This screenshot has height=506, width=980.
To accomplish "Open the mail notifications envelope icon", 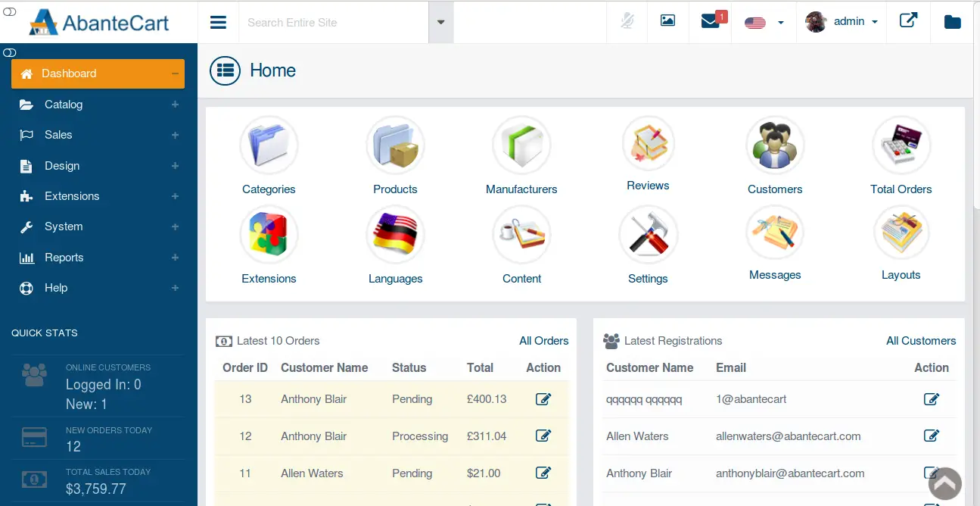I will [x=710, y=22].
